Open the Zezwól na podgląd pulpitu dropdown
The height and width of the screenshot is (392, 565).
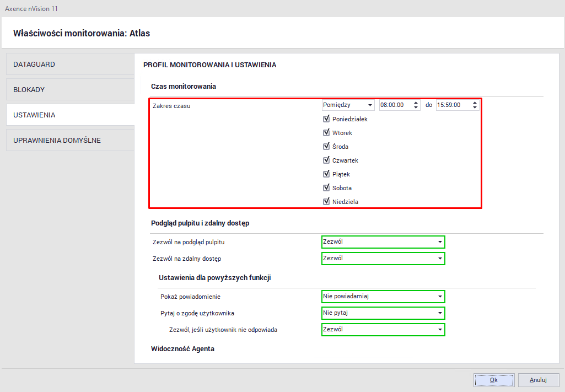point(383,242)
